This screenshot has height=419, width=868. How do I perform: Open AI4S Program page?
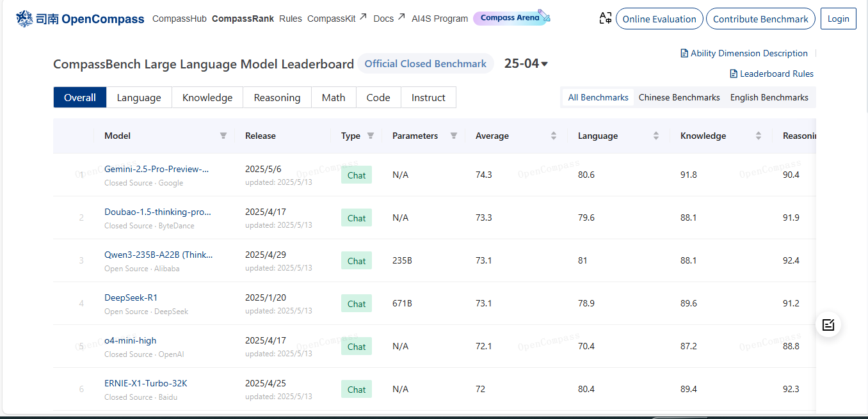[x=440, y=19]
